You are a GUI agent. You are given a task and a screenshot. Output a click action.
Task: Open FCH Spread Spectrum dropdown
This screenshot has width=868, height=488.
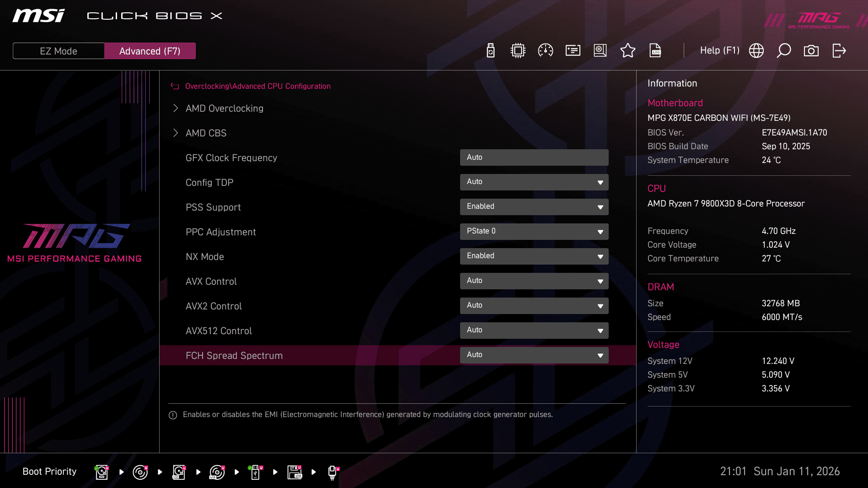point(534,355)
